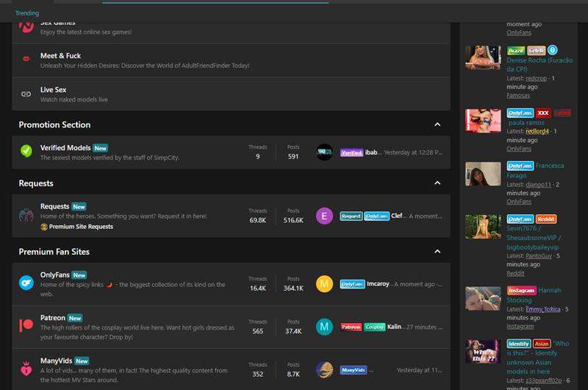Click the Requests forum hands icon

26,215
